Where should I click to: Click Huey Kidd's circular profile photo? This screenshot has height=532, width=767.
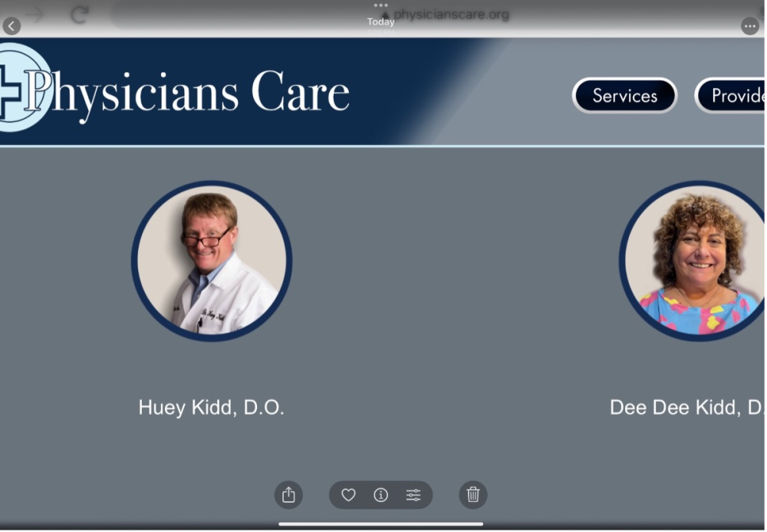tap(212, 261)
